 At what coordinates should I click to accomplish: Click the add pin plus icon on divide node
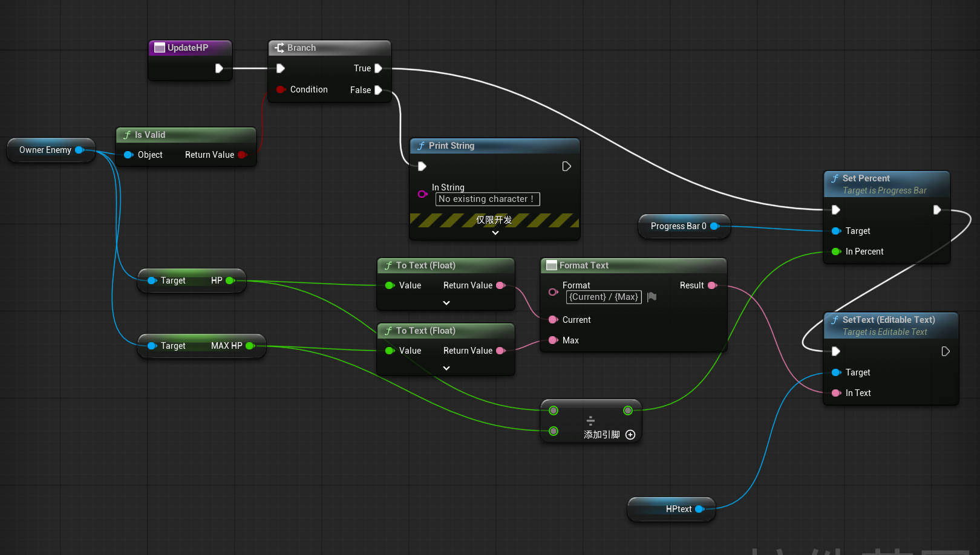click(630, 435)
